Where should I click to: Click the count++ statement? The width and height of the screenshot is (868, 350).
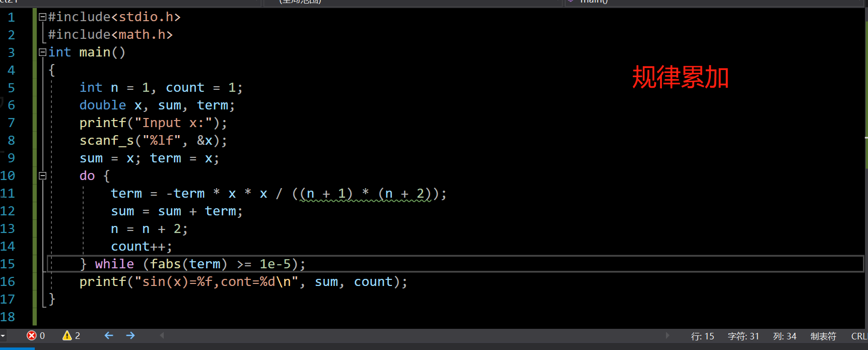[x=142, y=247]
